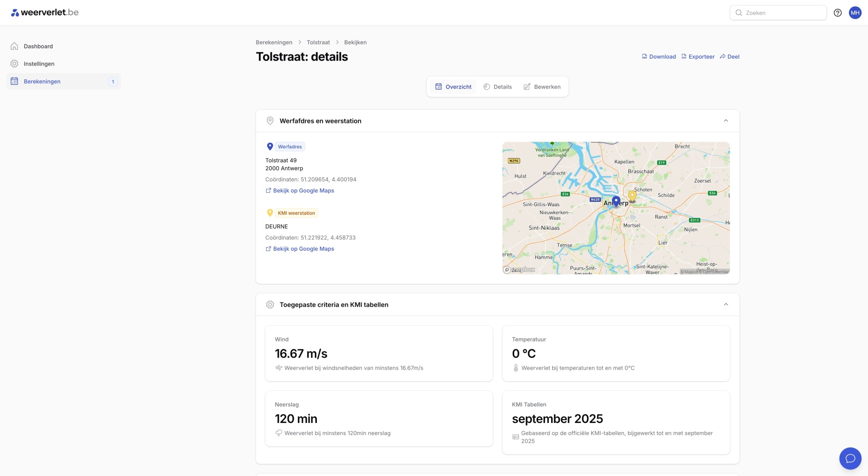
Task: Click the blue Werfadres map pin
Action: tap(616, 200)
